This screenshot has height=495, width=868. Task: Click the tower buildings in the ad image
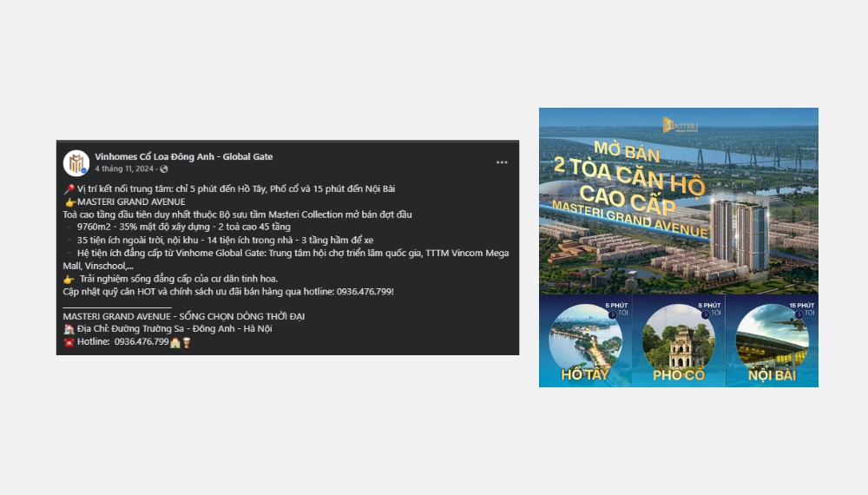point(740,235)
